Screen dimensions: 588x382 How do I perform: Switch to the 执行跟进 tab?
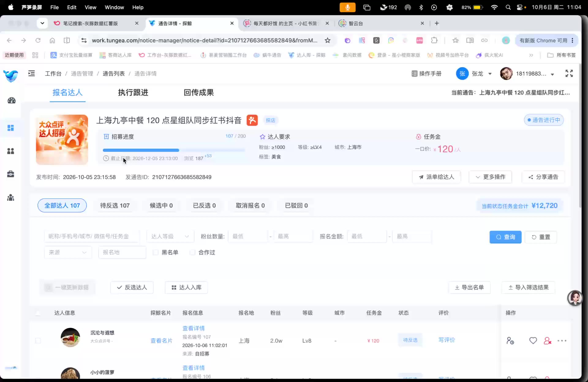133,92
